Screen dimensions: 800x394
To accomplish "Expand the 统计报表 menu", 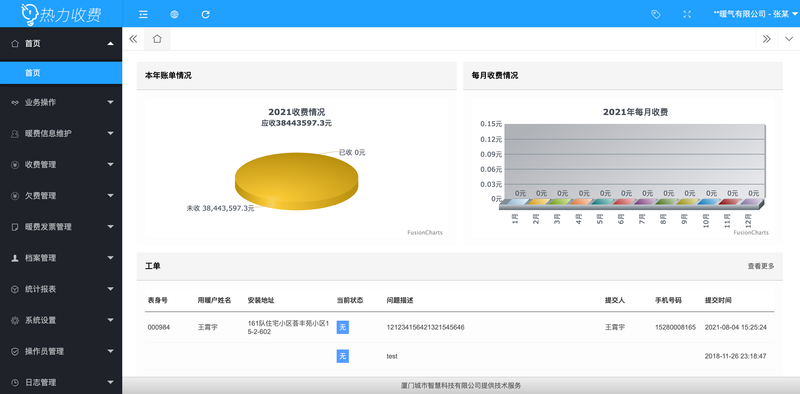I will coord(61,289).
